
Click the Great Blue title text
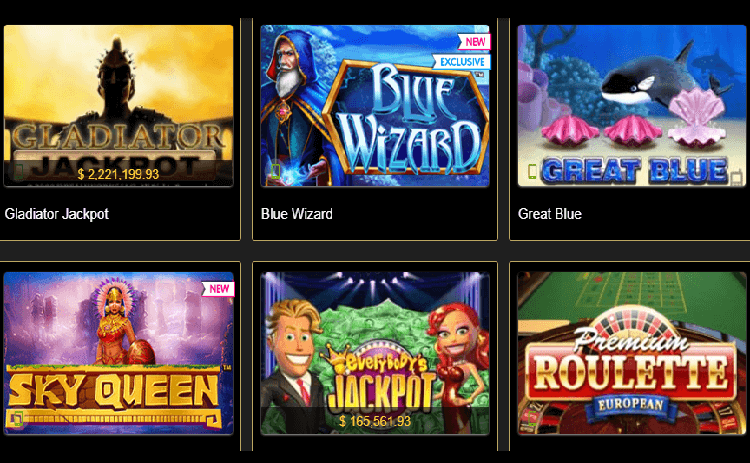pyautogui.click(x=550, y=214)
